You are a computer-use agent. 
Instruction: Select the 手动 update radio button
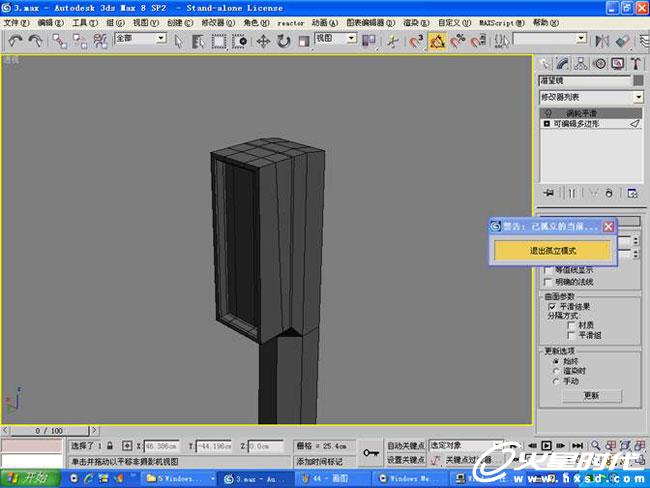tap(556, 381)
